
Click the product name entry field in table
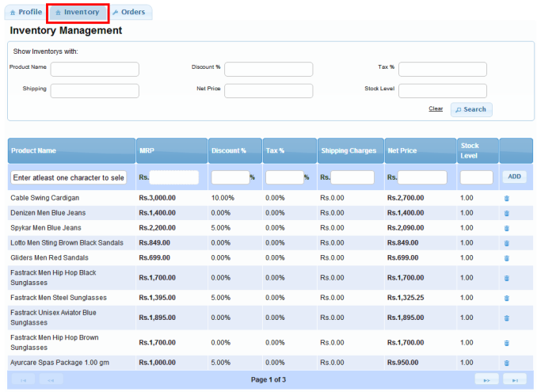point(68,177)
